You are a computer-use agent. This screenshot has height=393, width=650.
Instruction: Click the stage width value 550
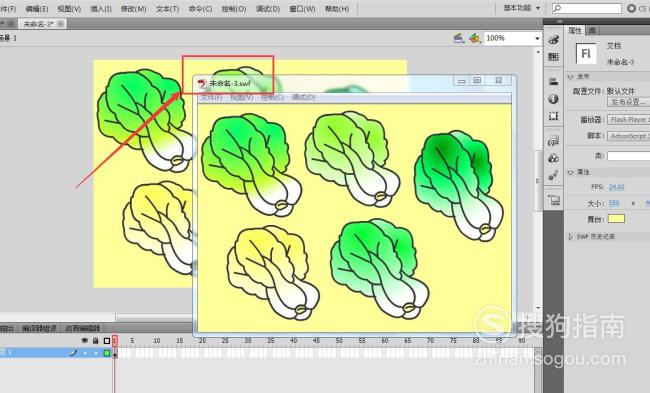point(614,204)
